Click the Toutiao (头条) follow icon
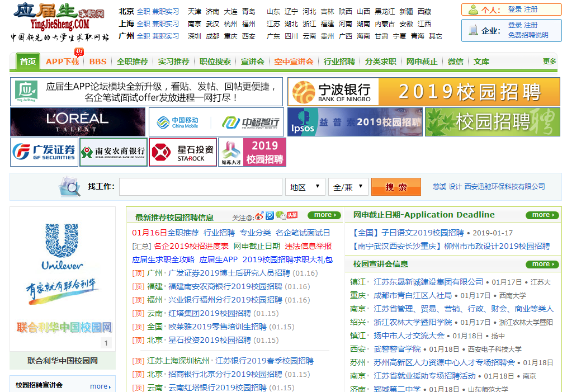The image size is (567, 392). point(292,215)
